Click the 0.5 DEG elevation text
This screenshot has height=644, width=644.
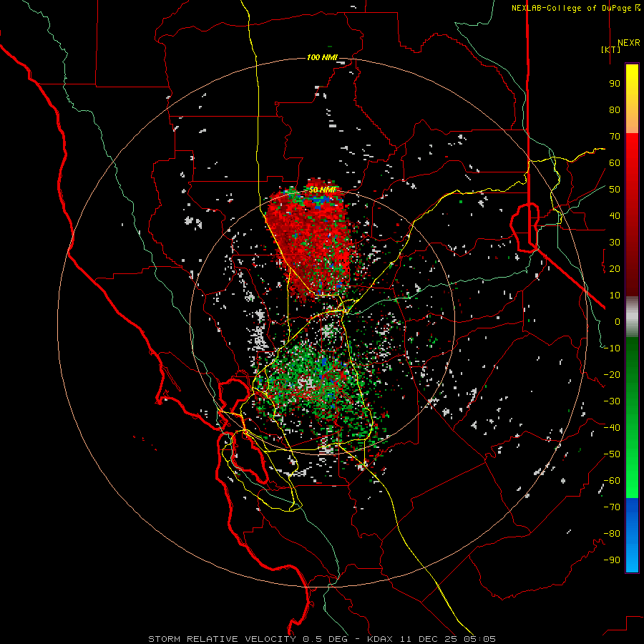click(325, 639)
